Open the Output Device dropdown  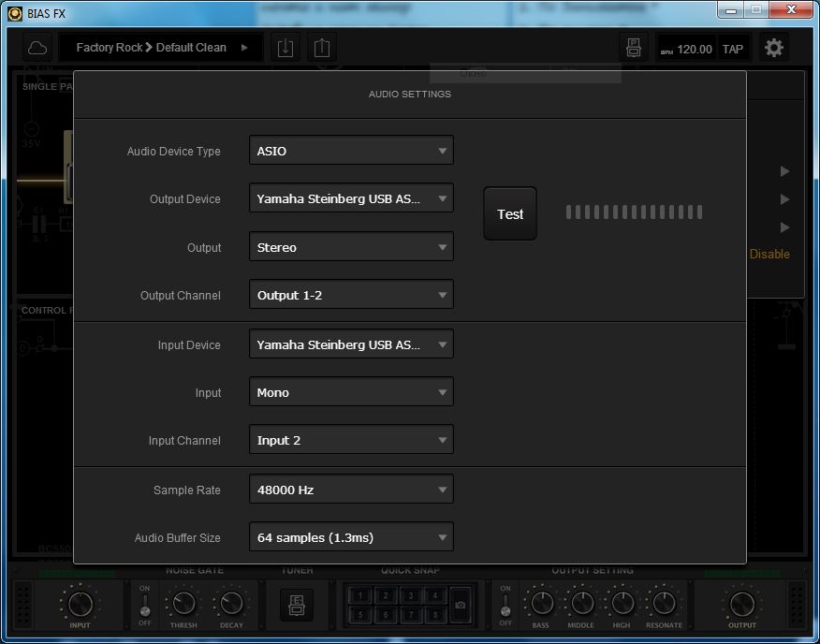click(351, 198)
